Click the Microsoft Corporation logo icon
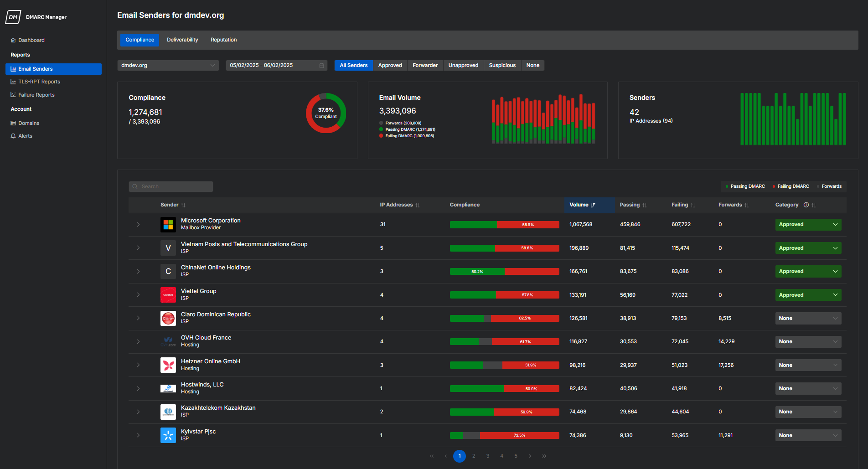The image size is (868, 469). pyautogui.click(x=168, y=225)
